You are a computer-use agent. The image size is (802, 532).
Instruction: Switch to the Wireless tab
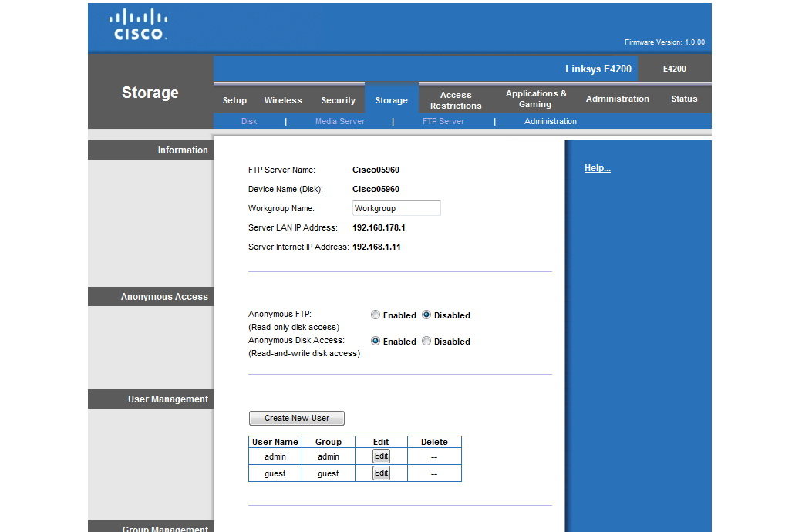tap(283, 100)
